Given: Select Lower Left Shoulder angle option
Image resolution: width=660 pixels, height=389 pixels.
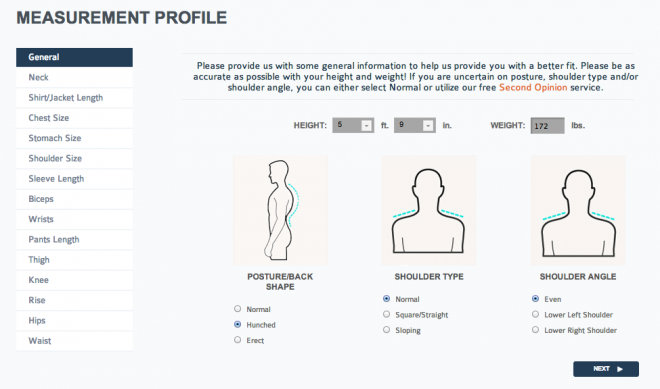Looking at the screenshot, I should click(x=535, y=314).
